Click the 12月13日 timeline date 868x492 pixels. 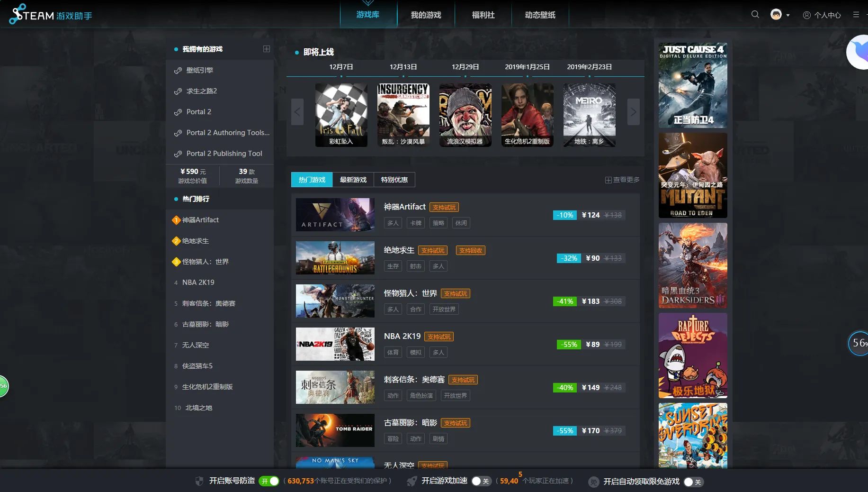tap(403, 67)
